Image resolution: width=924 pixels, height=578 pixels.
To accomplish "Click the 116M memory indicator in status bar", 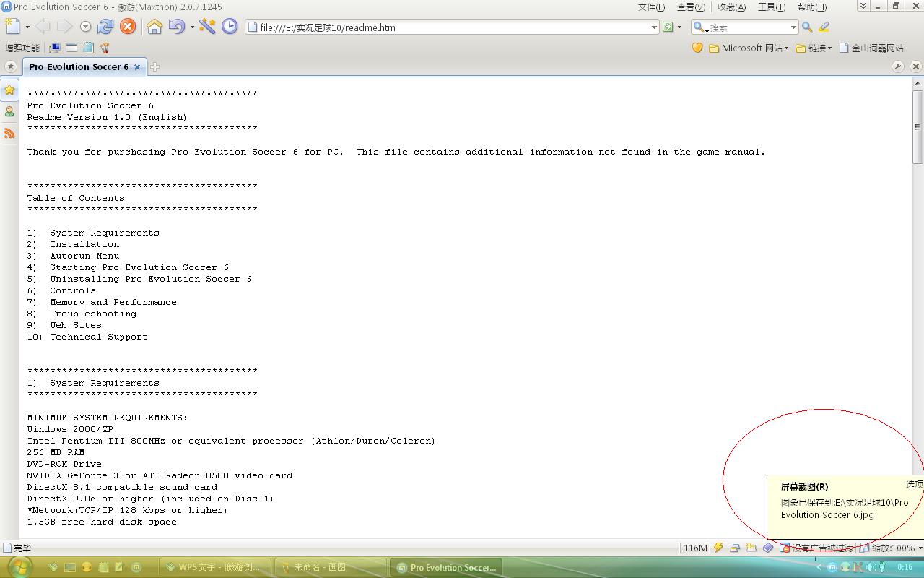I will click(x=695, y=548).
